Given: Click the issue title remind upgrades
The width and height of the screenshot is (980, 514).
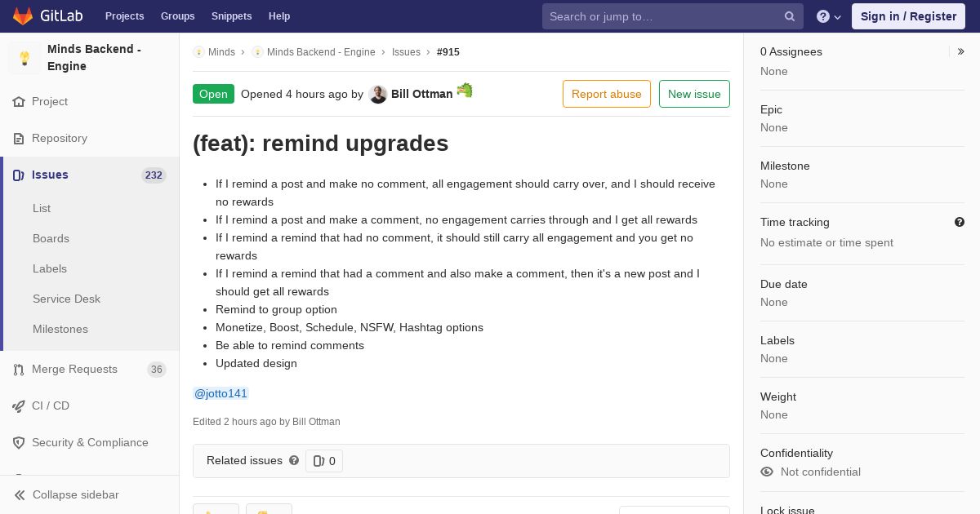Looking at the screenshot, I should click(x=320, y=144).
